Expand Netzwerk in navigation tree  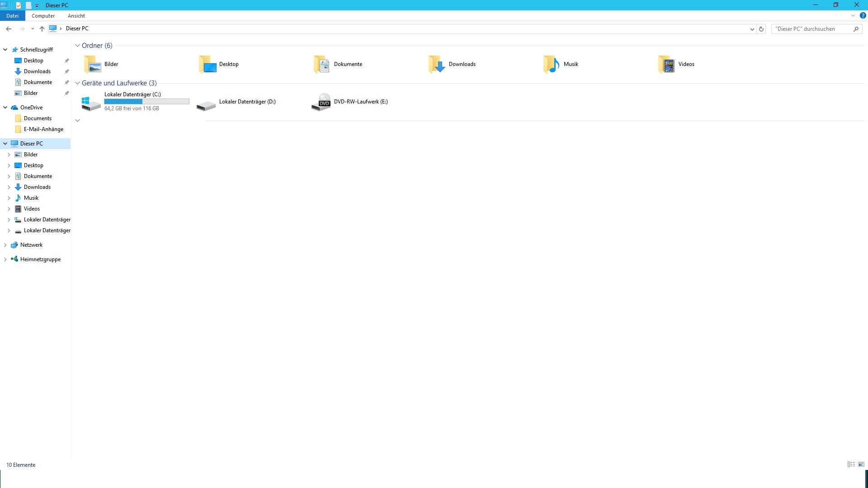click(x=5, y=245)
